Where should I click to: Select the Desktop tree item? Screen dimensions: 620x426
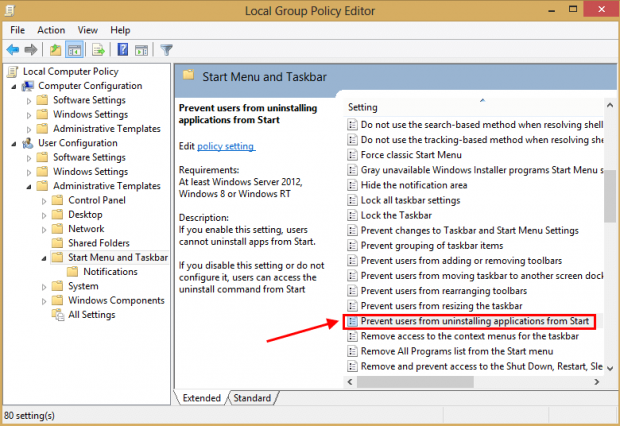(85, 215)
